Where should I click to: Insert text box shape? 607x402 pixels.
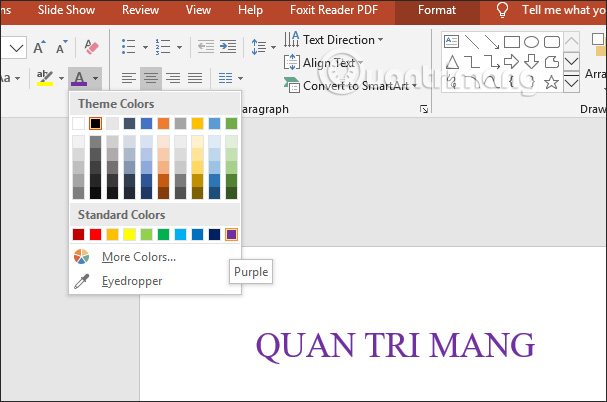[451, 41]
